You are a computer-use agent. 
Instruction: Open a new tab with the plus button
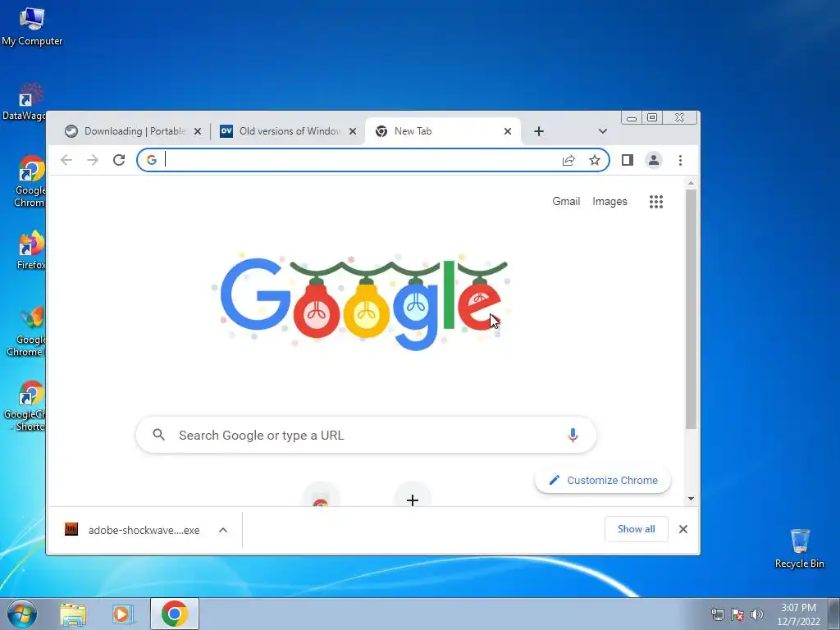coord(539,131)
